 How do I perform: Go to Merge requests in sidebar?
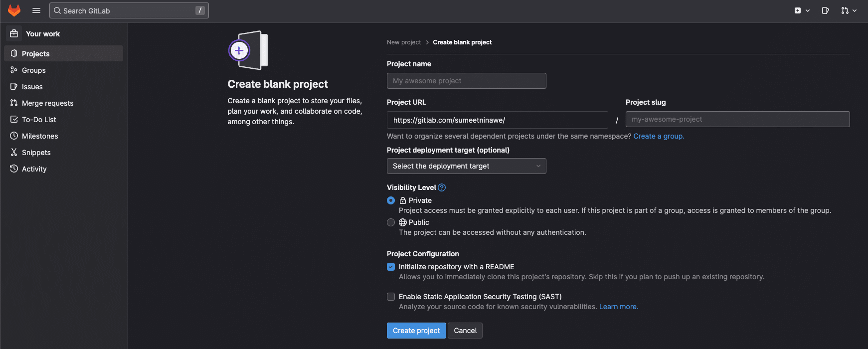[x=64, y=103]
